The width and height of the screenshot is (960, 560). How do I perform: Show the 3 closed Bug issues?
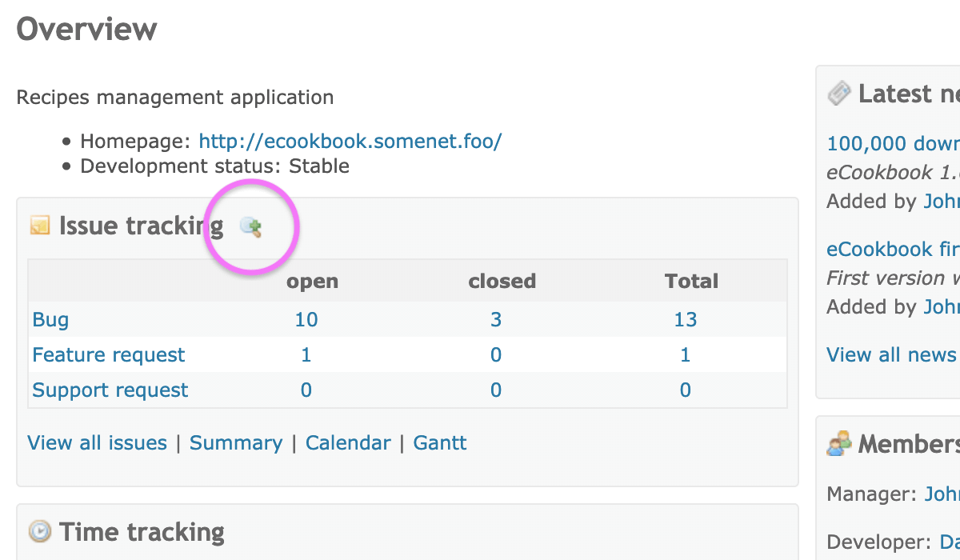tap(496, 320)
